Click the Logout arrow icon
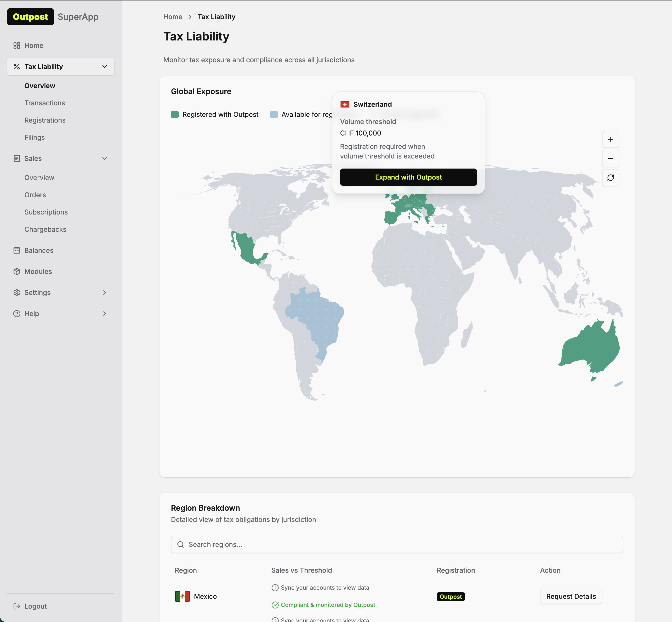672x622 pixels. (17, 606)
